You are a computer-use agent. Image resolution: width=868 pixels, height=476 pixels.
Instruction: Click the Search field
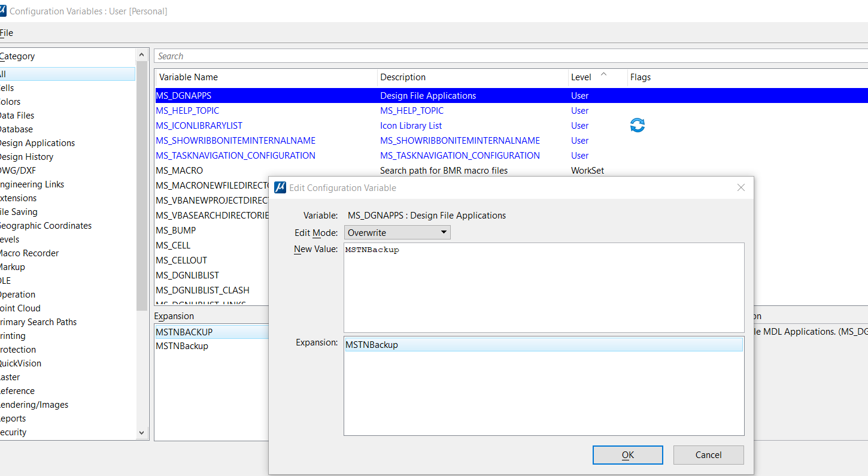click(x=511, y=56)
